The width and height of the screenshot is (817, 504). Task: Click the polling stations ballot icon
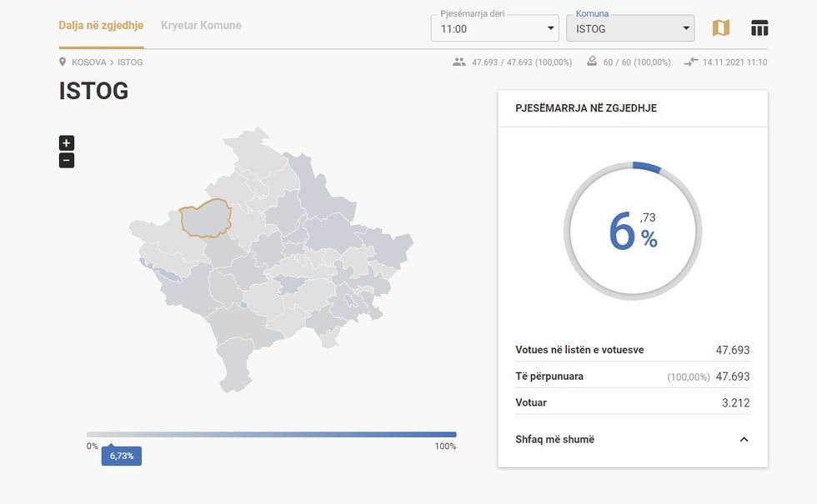[592, 62]
